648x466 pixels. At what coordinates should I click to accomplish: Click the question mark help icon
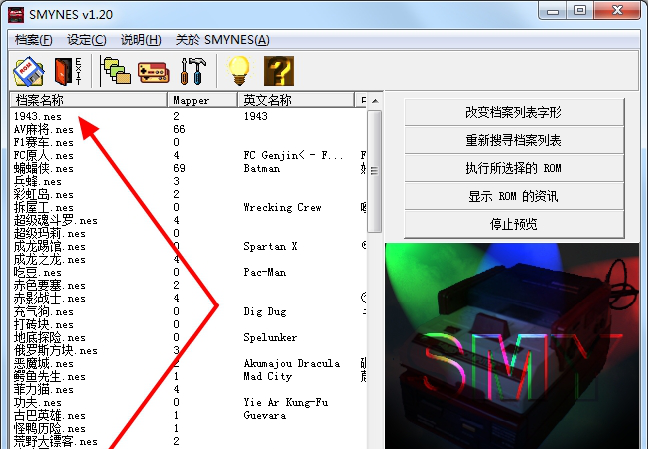(x=279, y=71)
